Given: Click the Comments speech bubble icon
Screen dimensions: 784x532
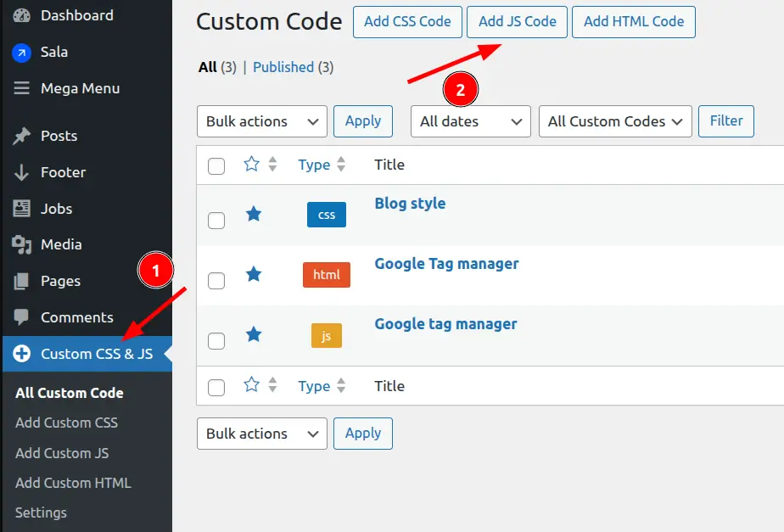Looking at the screenshot, I should pyautogui.click(x=20, y=317).
